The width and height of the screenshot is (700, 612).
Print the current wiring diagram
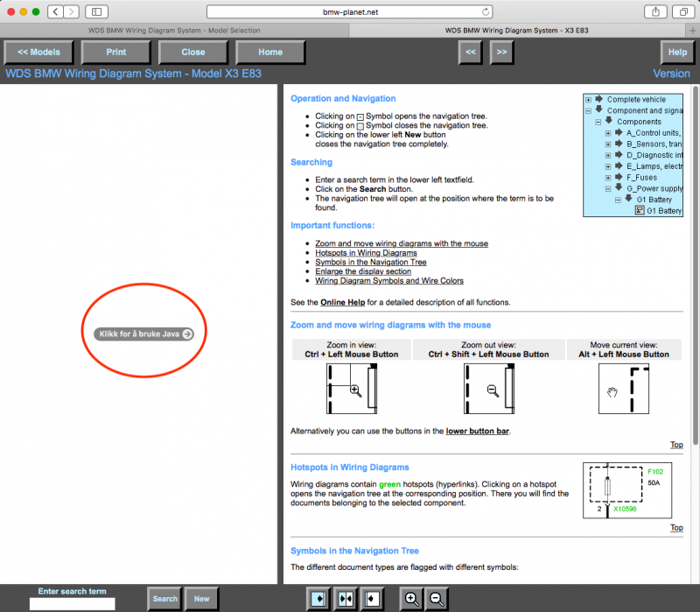(116, 53)
